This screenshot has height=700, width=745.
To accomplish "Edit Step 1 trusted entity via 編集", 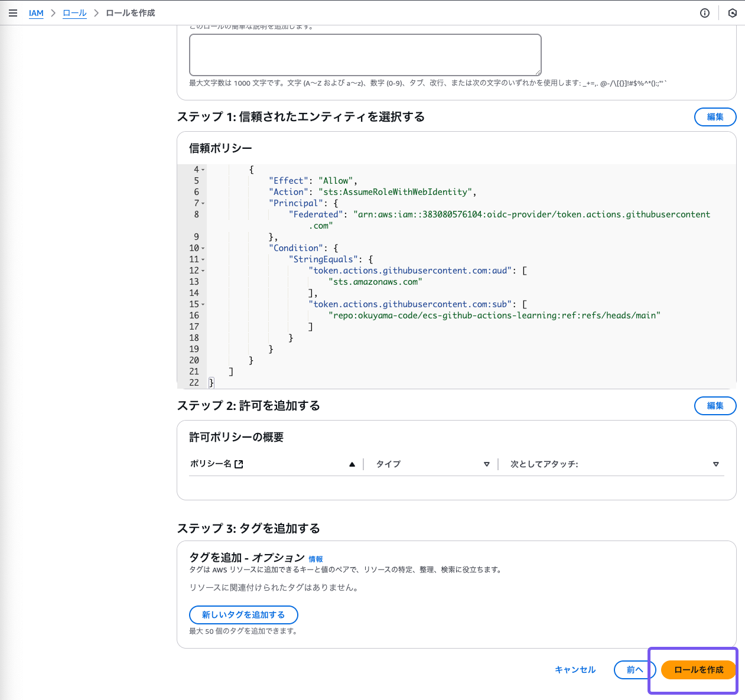I will 715,117.
